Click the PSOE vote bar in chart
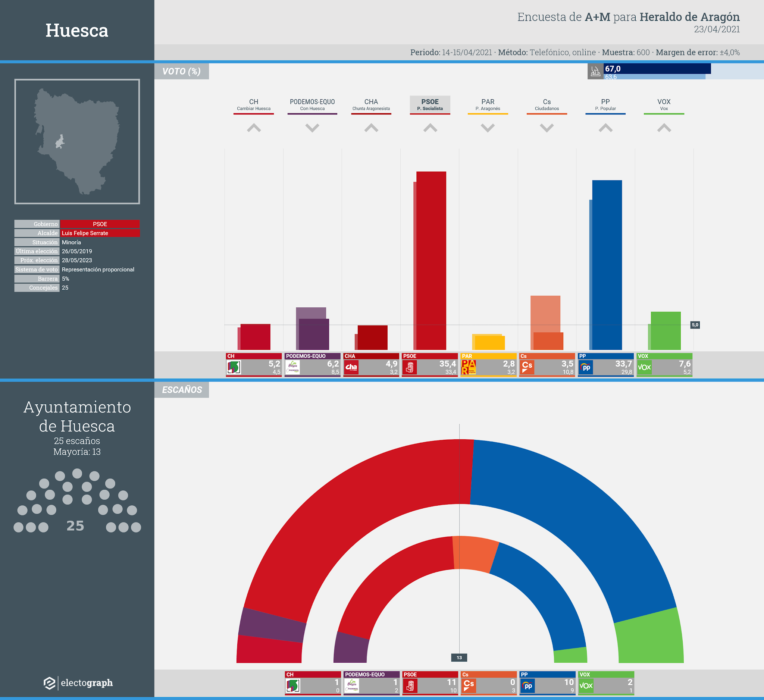 pos(431,261)
